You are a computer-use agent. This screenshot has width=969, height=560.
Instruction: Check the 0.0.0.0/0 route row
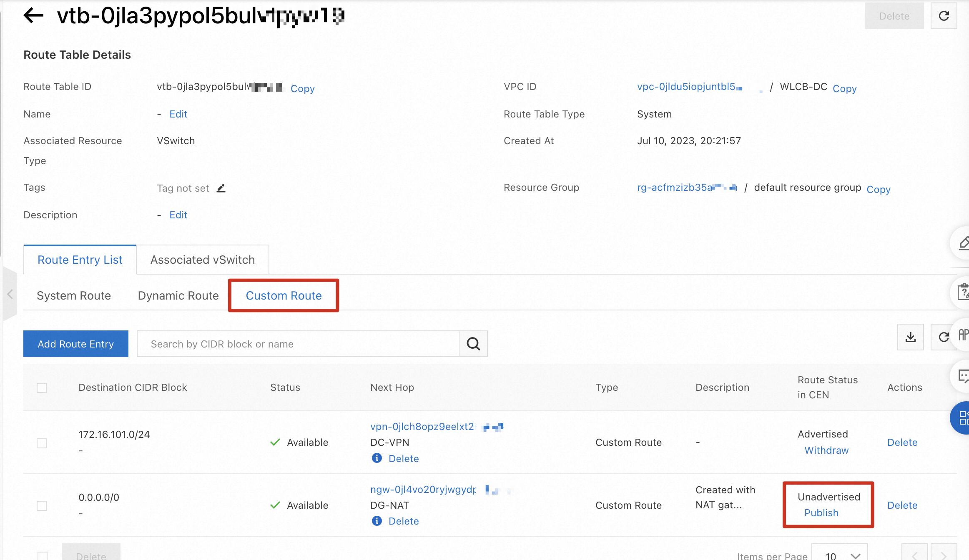point(42,505)
